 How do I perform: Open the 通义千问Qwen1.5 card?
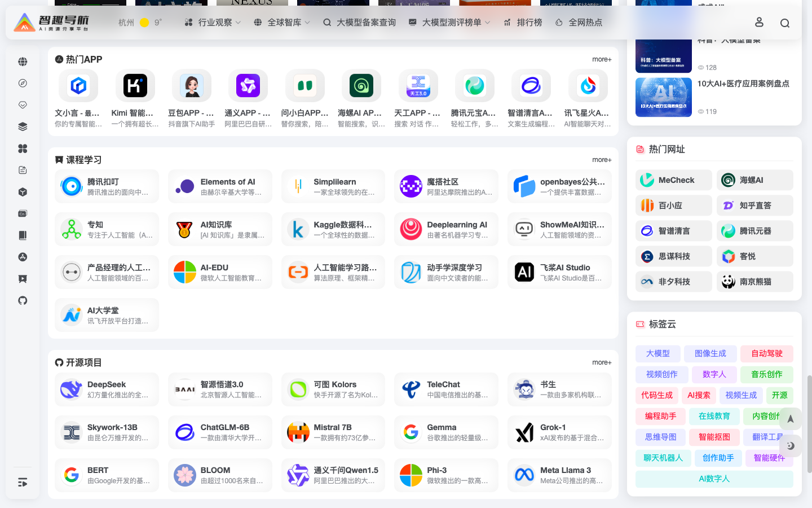click(x=333, y=475)
